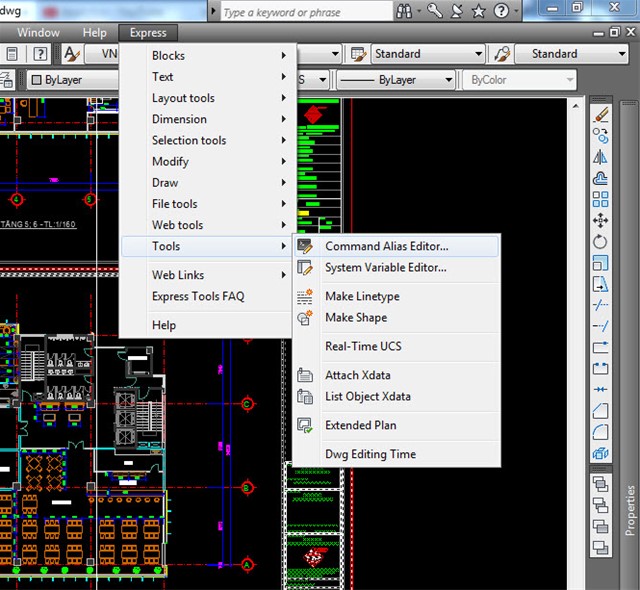Expand the Web Links submenu

point(209,275)
